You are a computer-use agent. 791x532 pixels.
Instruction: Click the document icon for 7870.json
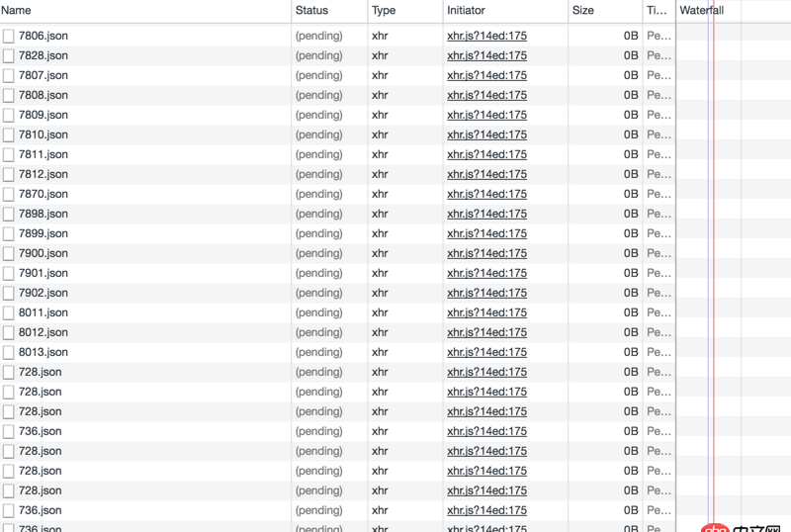9,194
